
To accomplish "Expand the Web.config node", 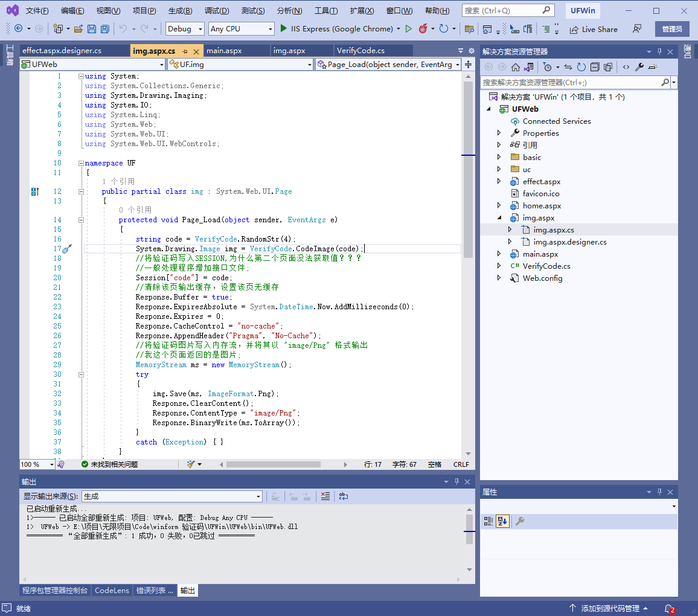I will (499, 278).
